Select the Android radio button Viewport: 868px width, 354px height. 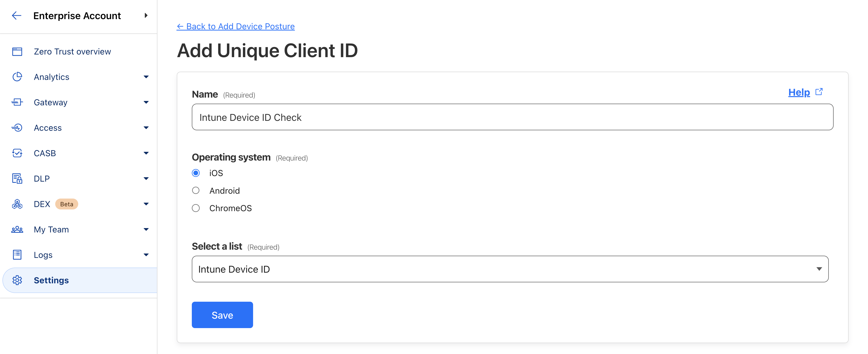pos(196,191)
